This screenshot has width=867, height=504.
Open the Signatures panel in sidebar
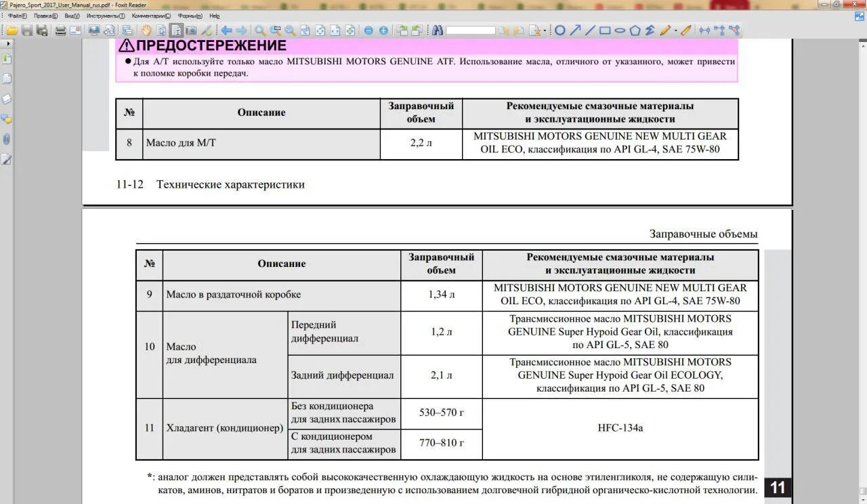(7, 160)
